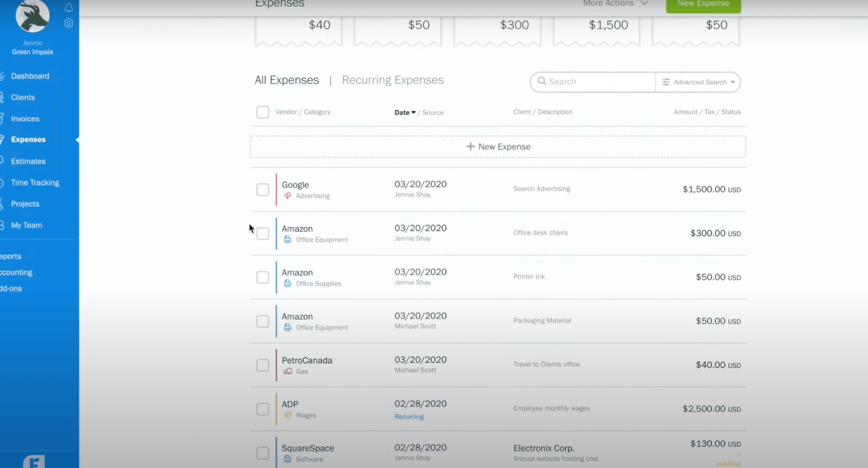Open the notifications bell icon
The height and width of the screenshot is (468, 868).
click(69, 7)
